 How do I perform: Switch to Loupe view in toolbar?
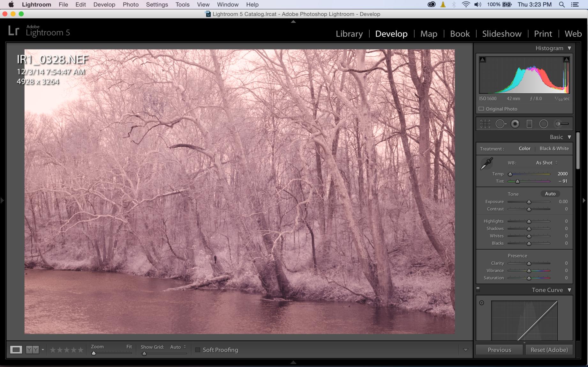tap(16, 350)
